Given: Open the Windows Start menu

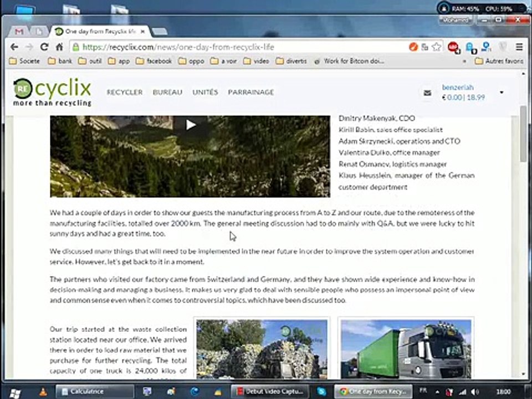Looking at the screenshot, I should (14, 392).
